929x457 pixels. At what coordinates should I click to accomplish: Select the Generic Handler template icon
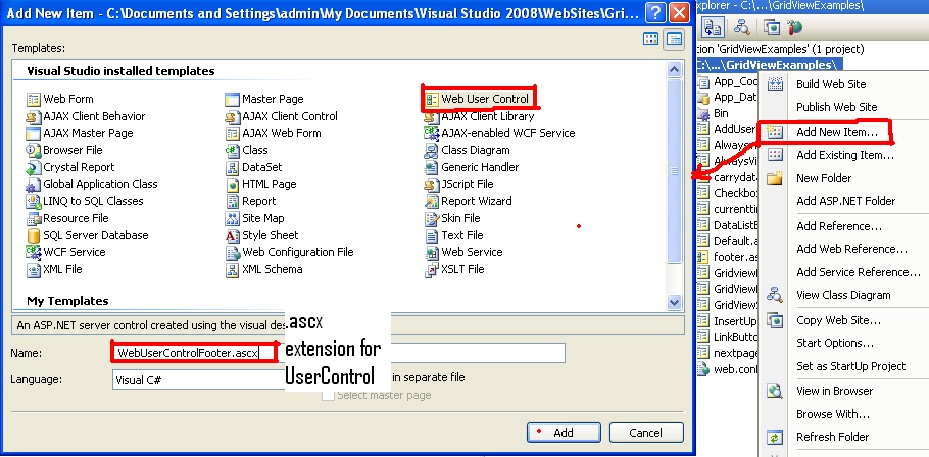tap(432, 167)
